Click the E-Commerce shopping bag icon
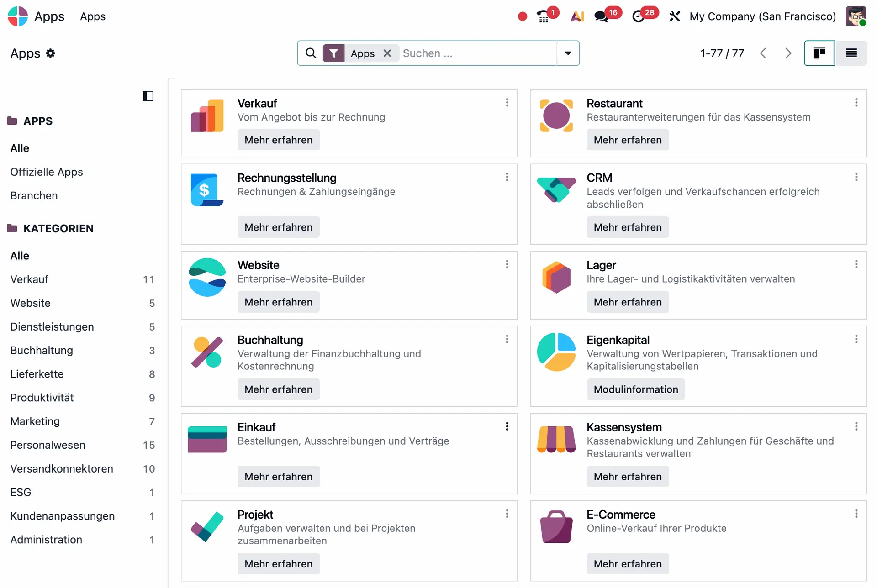 (x=556, y=526)
